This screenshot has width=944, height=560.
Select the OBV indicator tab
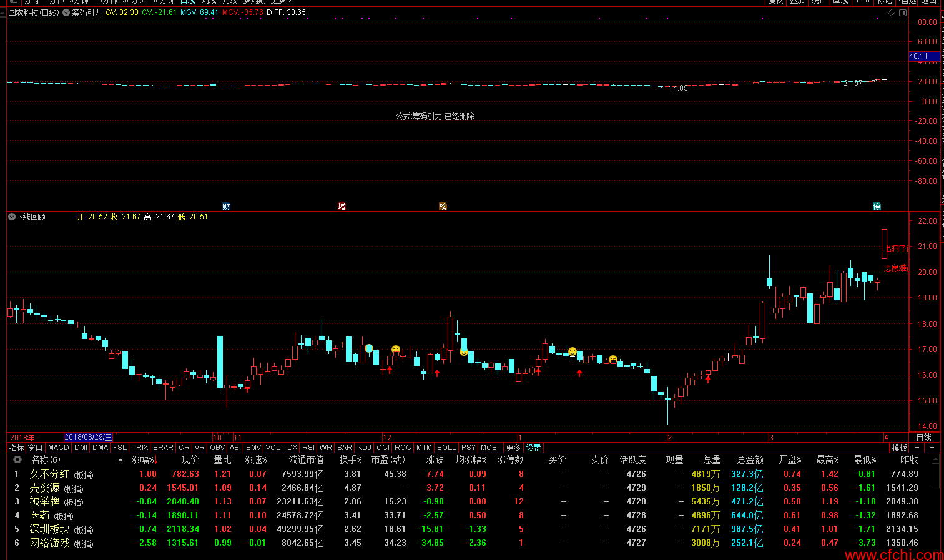pos(217,448)
